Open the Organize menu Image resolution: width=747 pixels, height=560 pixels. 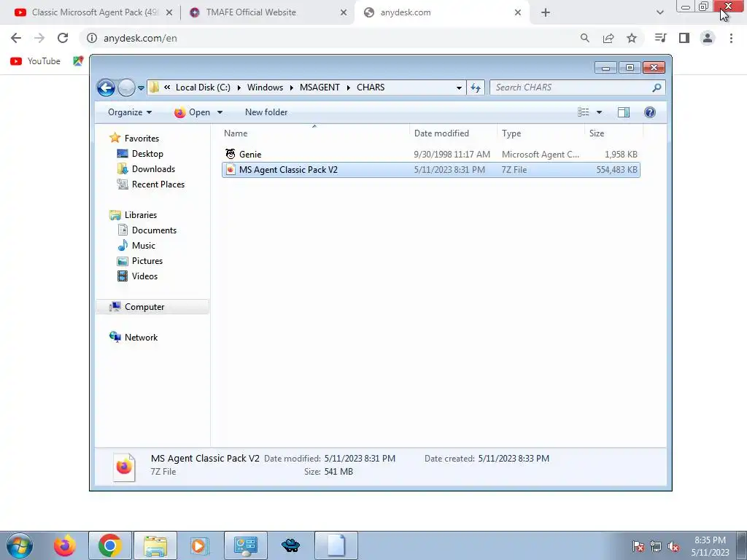coord(130,112)
